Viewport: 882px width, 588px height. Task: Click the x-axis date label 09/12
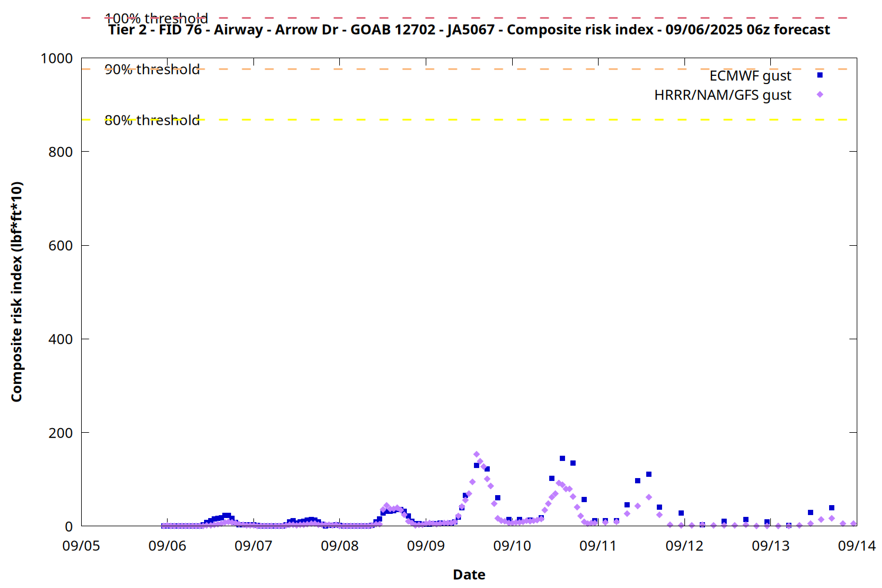[x=684, y=546]
